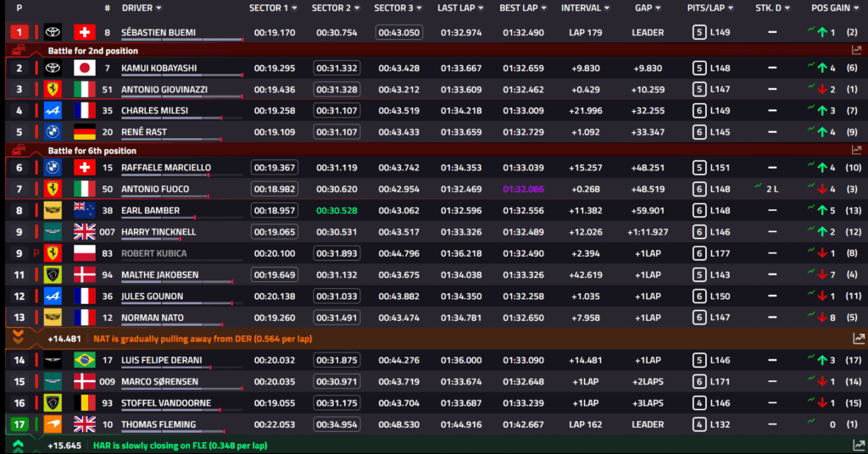Open the LAST LAP column dropdown
Image resolution: width=868 pixels, height=454 pixels.
point(481,8)
